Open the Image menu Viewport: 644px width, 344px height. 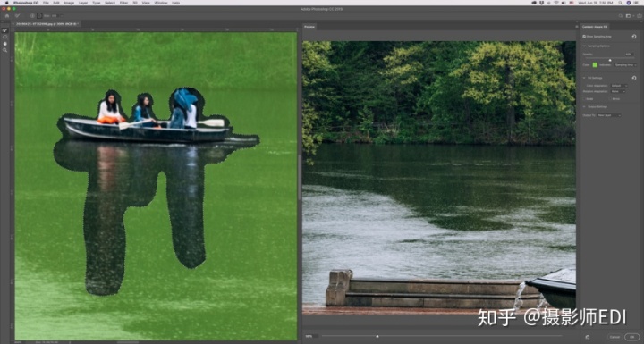click(69, 3)
